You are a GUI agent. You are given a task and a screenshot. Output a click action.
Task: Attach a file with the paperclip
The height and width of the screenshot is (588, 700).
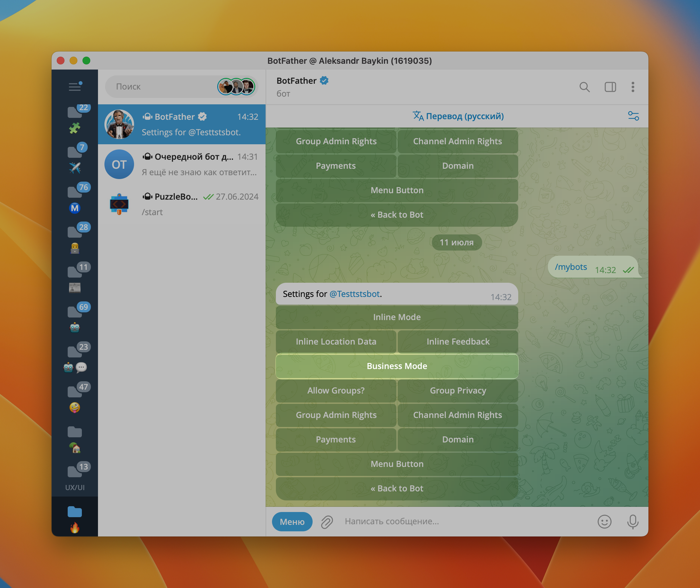327,522
